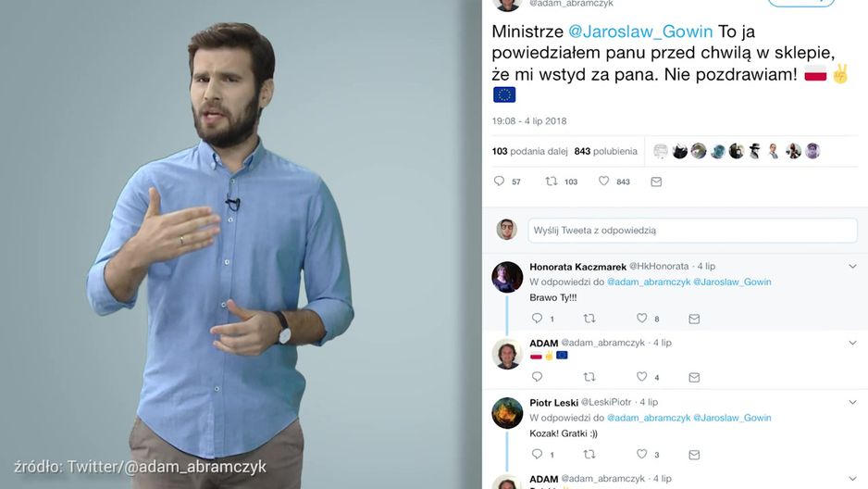Image resolution: width=868 pixels, height=489 pixels.
Task: Like ADAM's flag emoji reply
Action: [641, 377]
